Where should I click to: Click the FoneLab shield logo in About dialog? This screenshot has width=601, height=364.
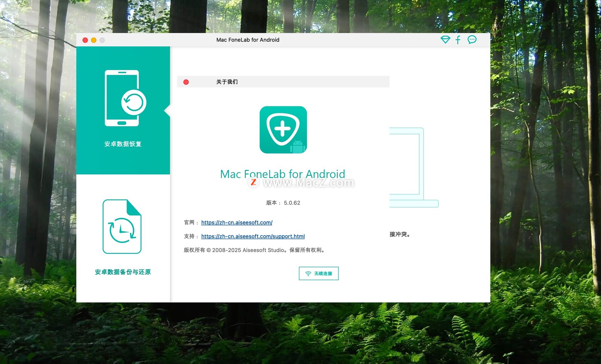pyautogui.click(x=283, y=130)
